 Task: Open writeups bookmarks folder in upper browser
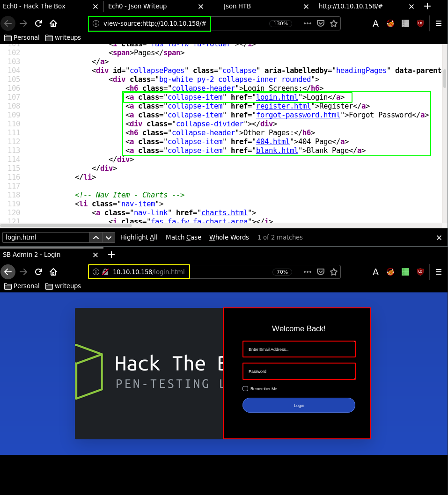[63, 37]
